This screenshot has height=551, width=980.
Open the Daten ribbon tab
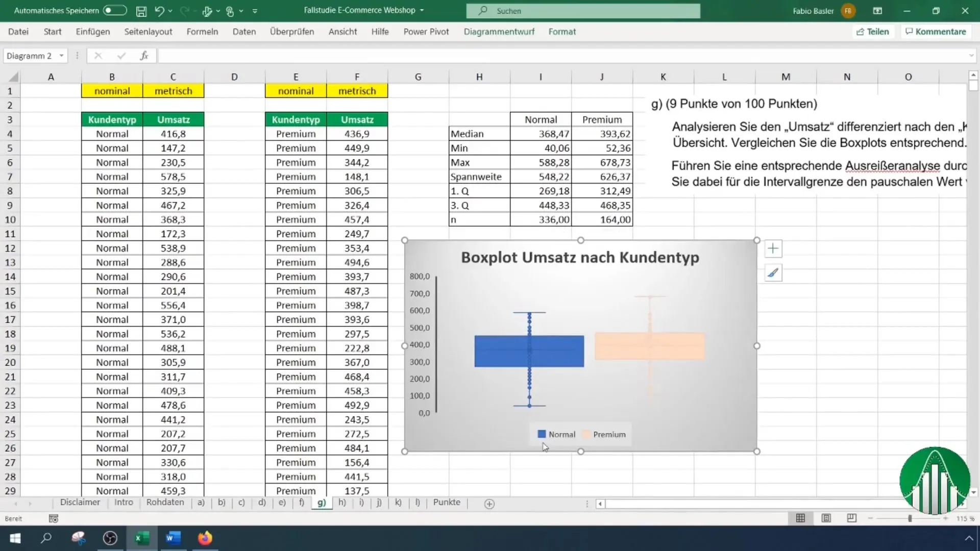(x=244, y=32)
